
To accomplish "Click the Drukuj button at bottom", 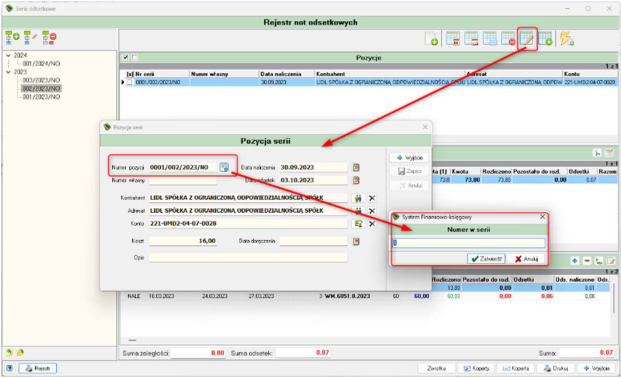I will tap(556, 368).
